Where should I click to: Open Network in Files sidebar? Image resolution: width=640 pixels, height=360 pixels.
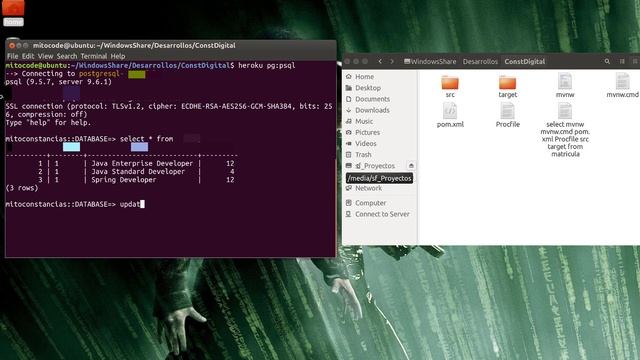(x=368, y=188)
